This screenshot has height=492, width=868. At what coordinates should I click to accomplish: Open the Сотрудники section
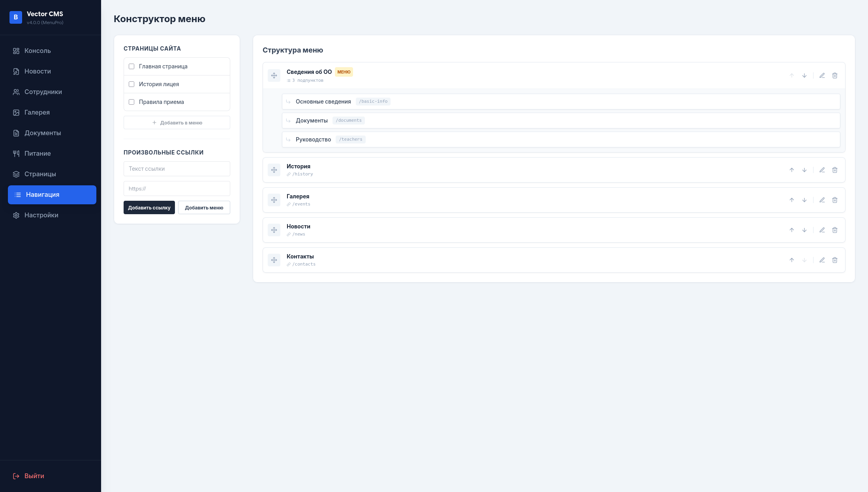[43, 92]
